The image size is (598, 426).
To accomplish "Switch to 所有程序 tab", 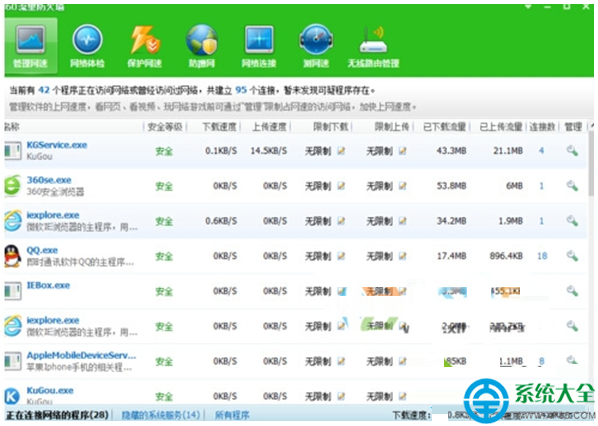I will click(x=232, y=415).
